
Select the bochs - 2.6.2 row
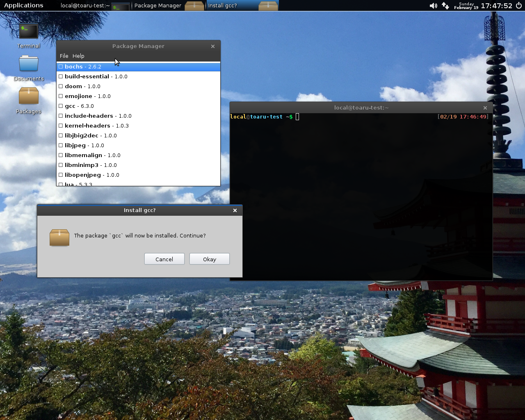(139, 66)
